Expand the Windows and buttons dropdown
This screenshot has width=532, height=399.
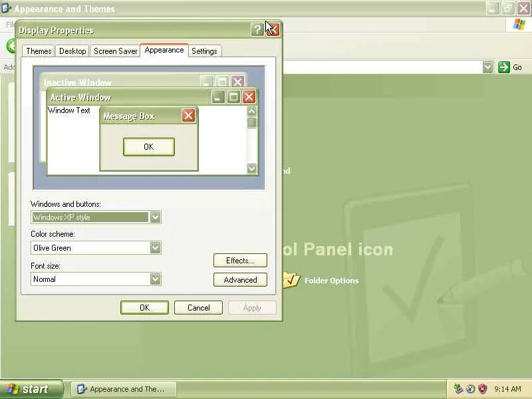point(155,217)
